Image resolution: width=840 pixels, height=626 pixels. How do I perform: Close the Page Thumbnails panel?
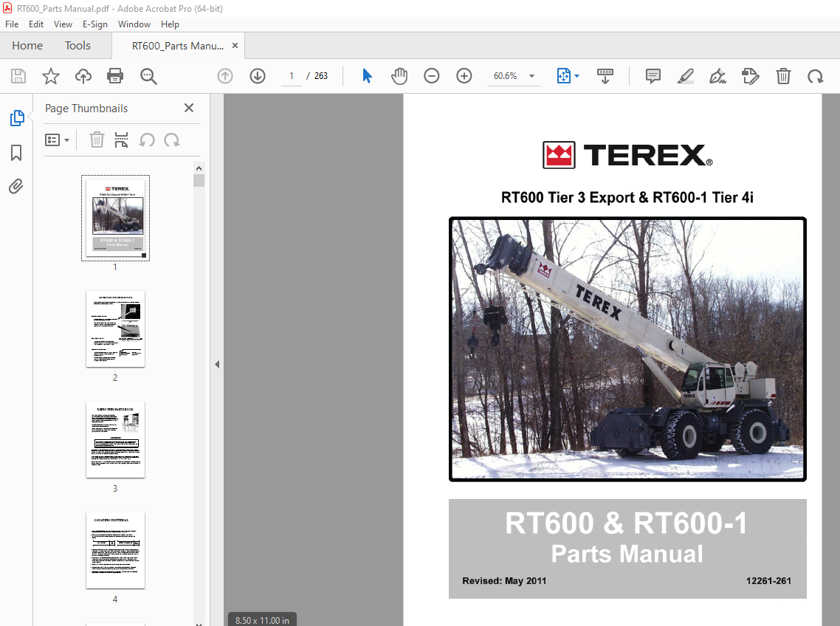[x=188, y=108]
